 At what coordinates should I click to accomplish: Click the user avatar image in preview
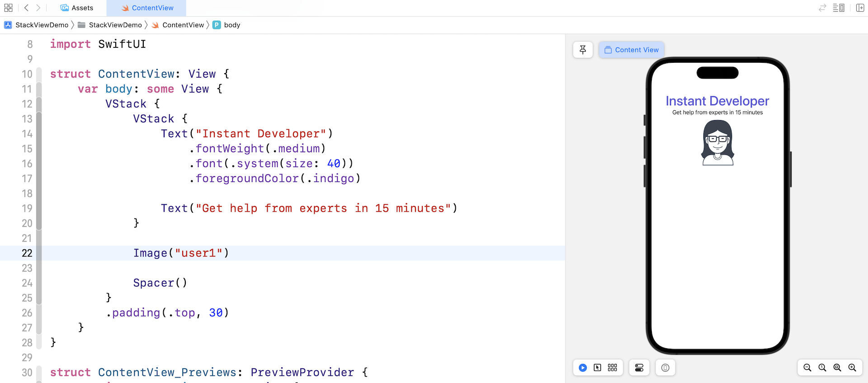[717, 143]
